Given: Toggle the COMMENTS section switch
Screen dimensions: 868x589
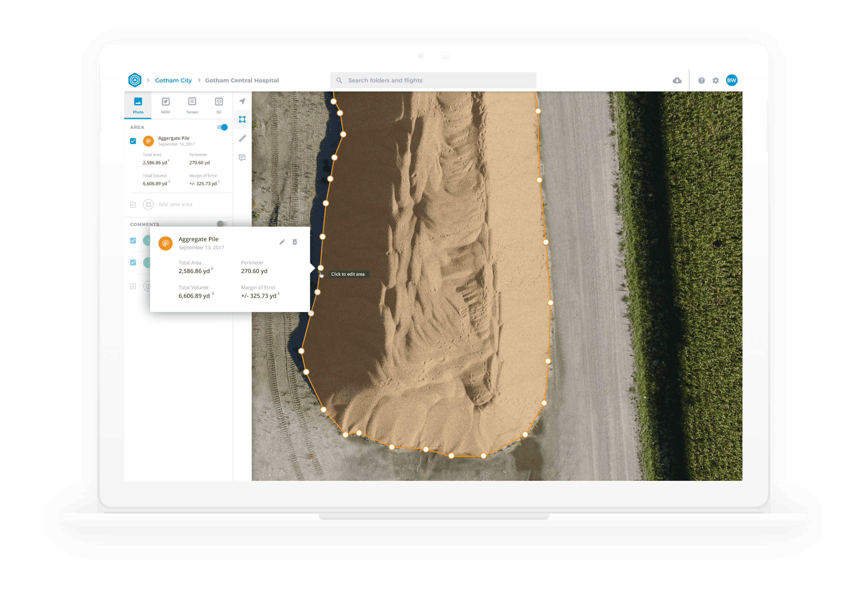Looking at the screenshot, I should (222, 224).
